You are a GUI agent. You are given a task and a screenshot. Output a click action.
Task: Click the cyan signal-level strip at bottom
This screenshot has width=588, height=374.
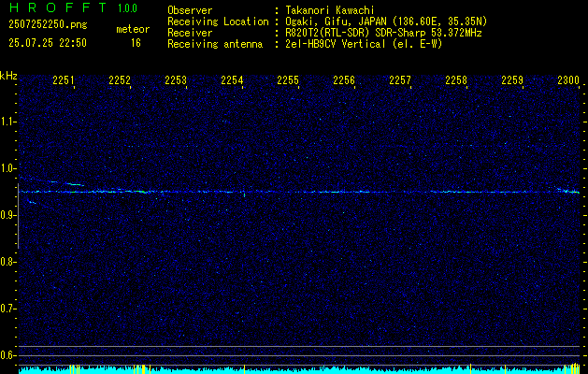[x=299, y=369]
